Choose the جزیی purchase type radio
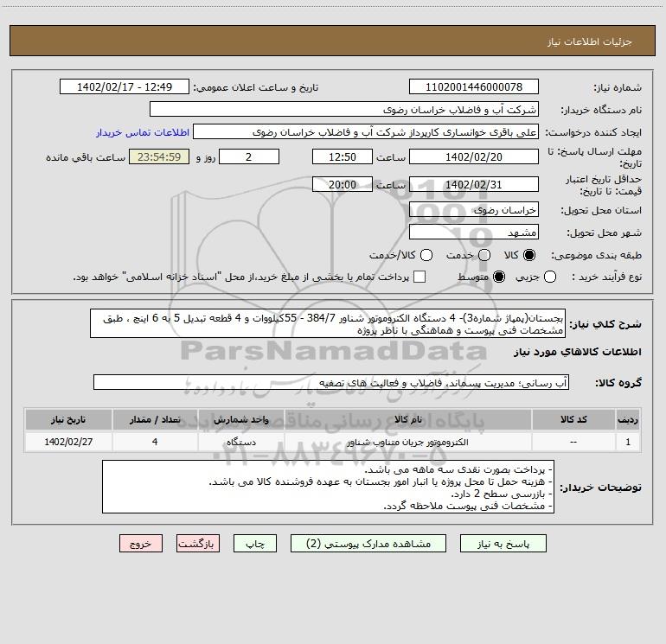The image size is (666, 644). [x=549, y=277]
